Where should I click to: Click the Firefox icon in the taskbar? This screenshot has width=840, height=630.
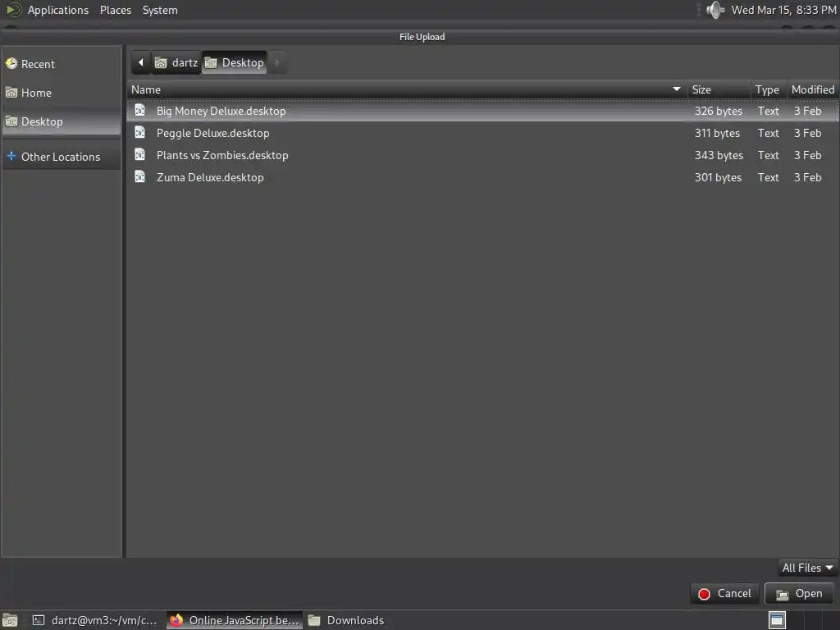176,620
